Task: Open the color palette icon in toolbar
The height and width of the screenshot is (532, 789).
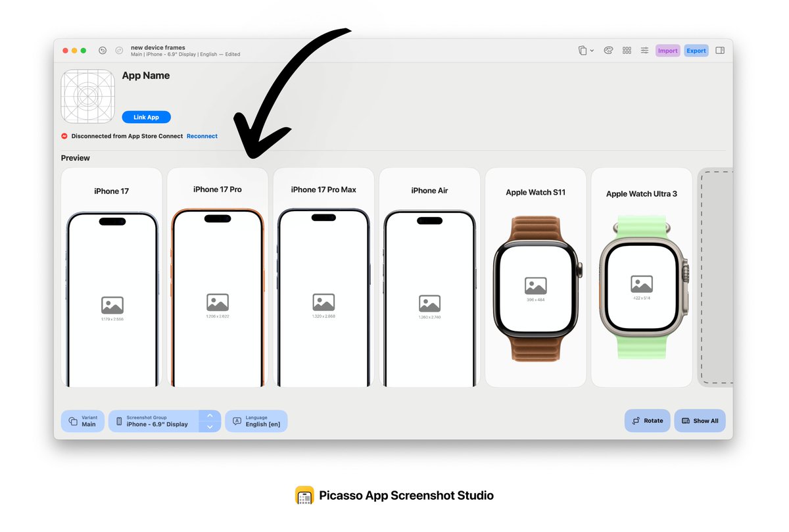Action: [609, 51]
